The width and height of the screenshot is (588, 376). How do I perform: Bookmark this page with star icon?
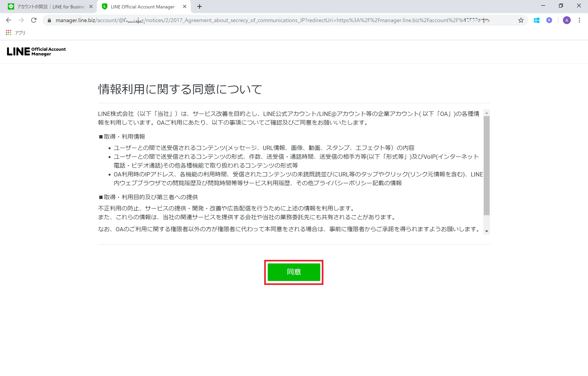point(521,20)
